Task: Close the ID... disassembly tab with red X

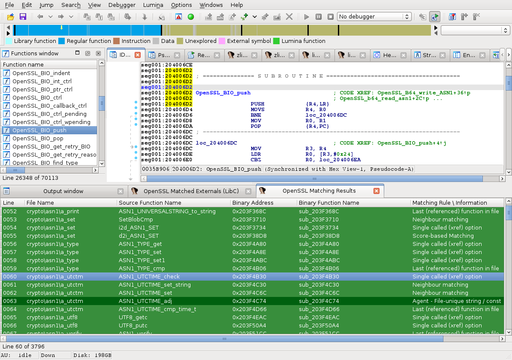Action: pos(137,55)
